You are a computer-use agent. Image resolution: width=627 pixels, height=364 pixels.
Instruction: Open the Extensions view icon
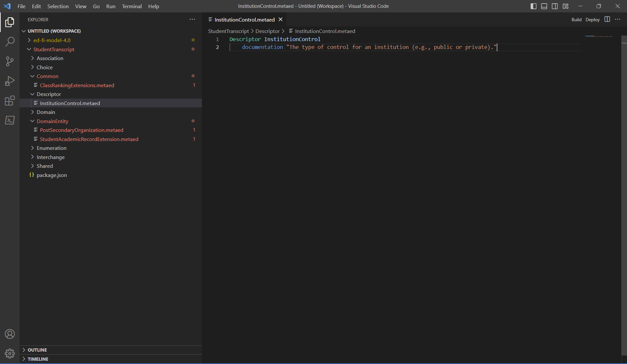click(x=10, y=101)
